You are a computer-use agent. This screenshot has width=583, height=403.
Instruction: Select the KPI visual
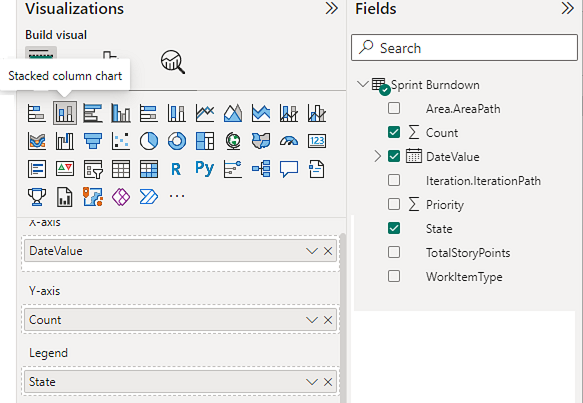[65, 169]
